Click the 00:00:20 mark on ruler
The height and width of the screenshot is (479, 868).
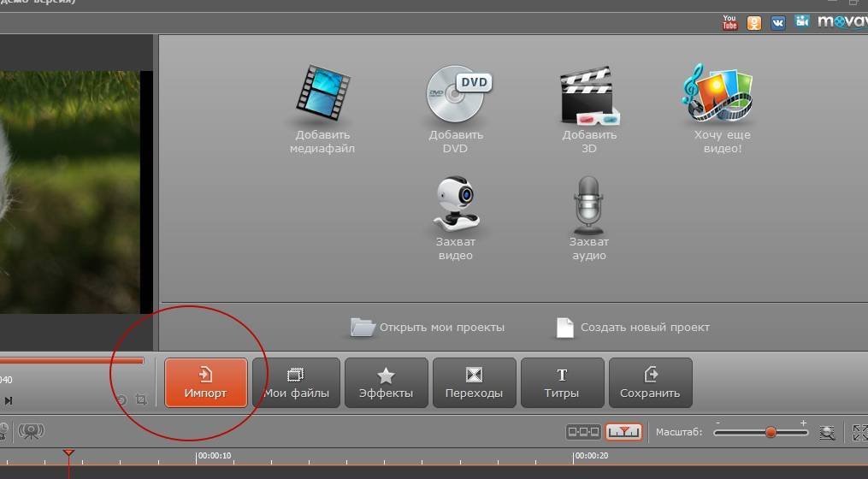(x=592, y=456)
